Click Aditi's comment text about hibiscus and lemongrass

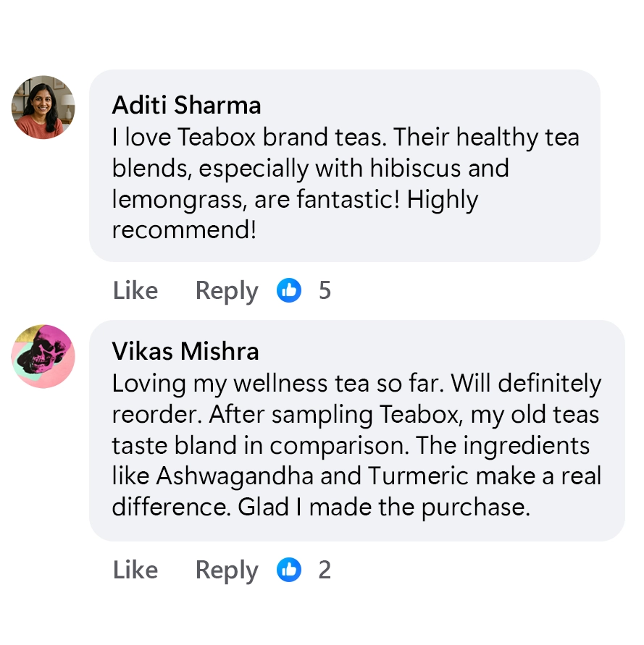[x=346, y=183]
